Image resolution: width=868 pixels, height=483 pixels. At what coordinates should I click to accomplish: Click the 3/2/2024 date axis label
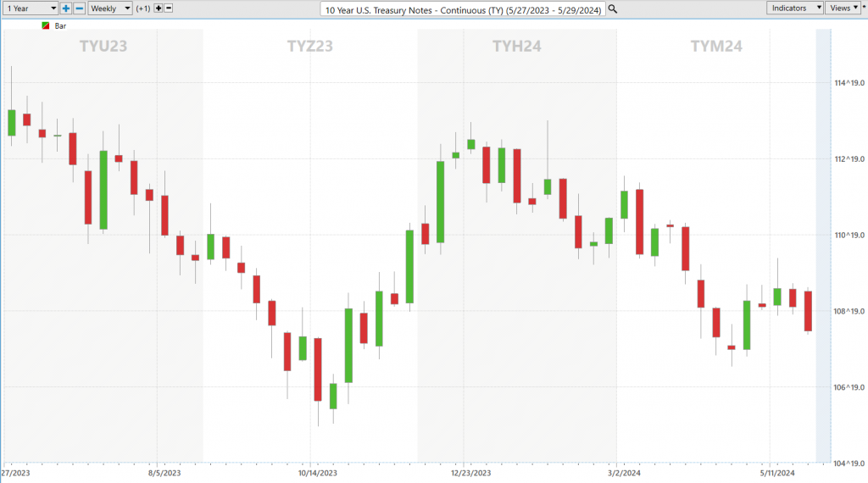(x=624, y=473)
